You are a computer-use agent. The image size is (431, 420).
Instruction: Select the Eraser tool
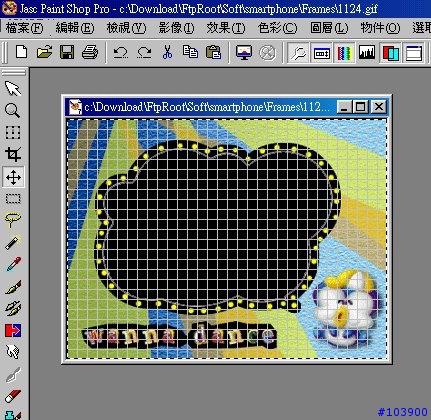pos(13,396)
